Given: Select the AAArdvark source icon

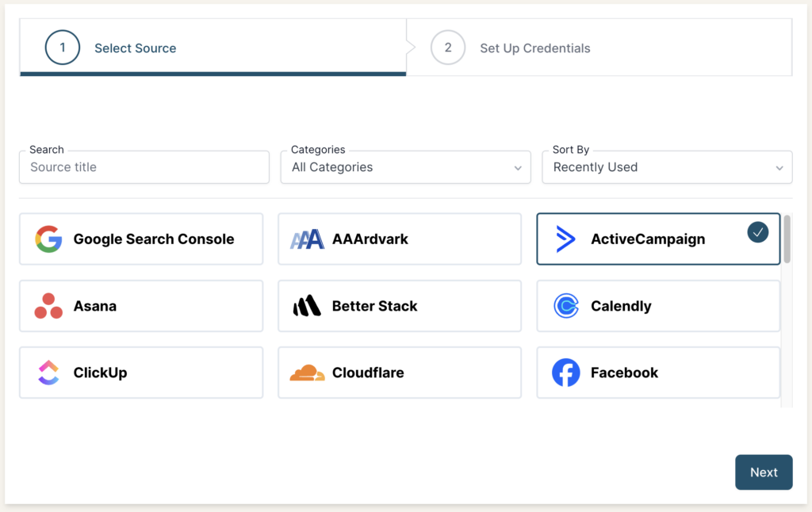Looking at the screenshot, I should [308, 239].
